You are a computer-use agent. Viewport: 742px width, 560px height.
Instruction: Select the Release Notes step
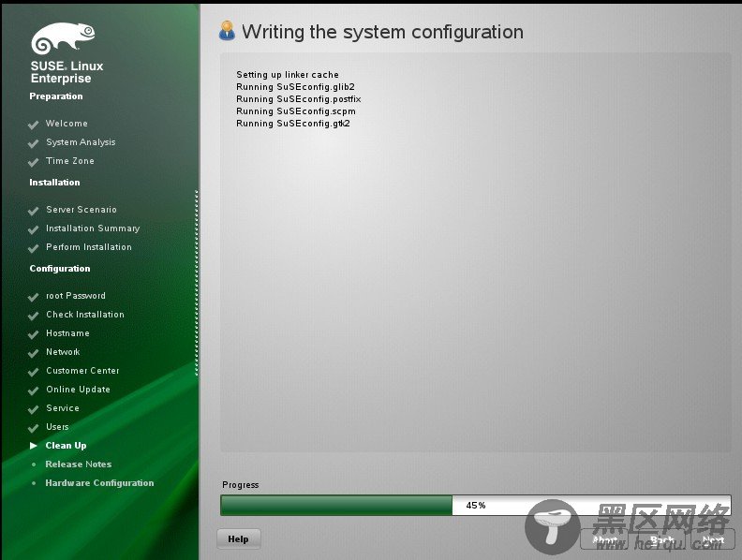click(79, 464)
